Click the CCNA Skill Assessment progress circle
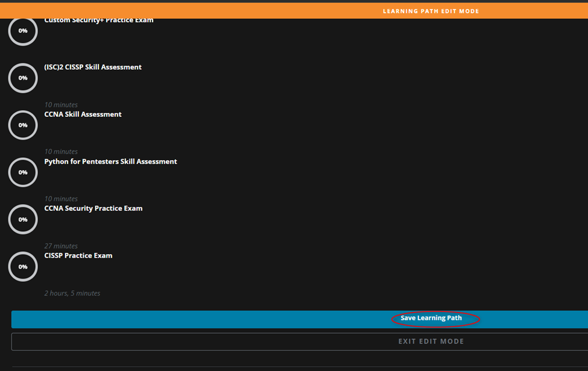Image resolution: width=588 pixels, height=371 pixels. click(x=22, y=125)
